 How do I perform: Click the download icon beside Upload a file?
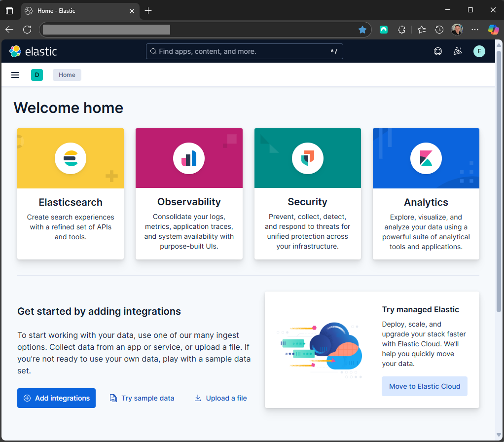pyautogui.click(x=198, y=398)
